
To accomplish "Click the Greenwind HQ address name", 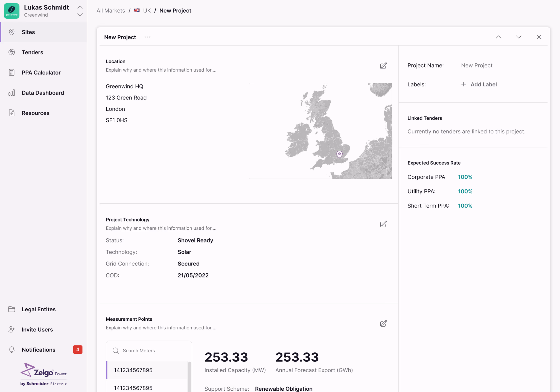I will [124, 86].
